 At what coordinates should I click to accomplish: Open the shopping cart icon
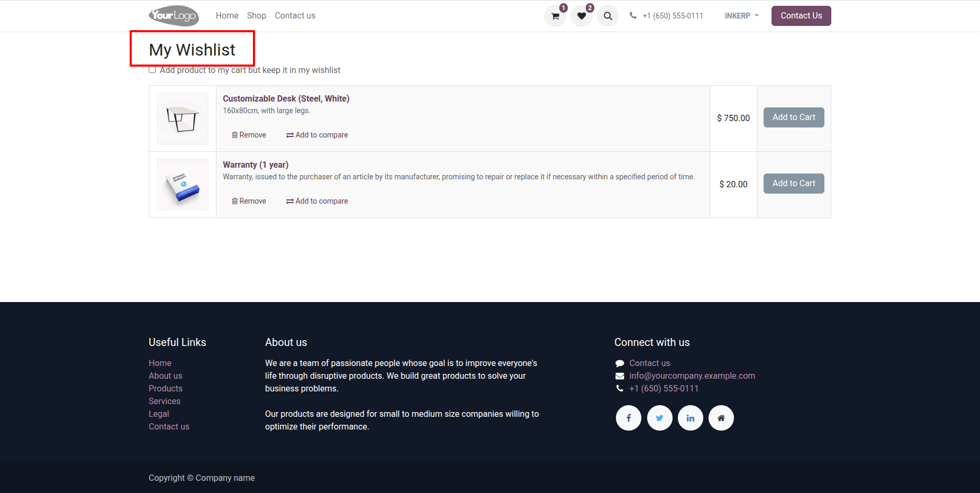pos(555,16)
